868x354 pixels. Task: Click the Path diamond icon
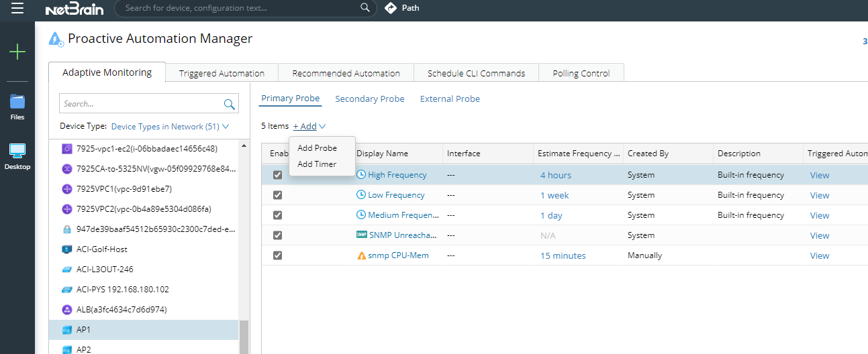pos(391,8)
